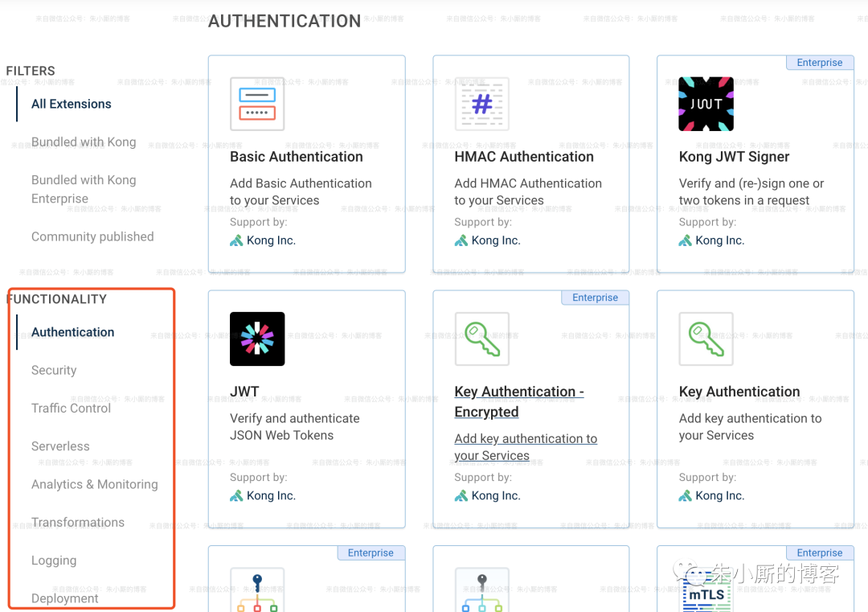The width and height of the screenshot is (868, 612).
Task: Click the AUTHENTICATION page heading
Action: pos(285,21)
